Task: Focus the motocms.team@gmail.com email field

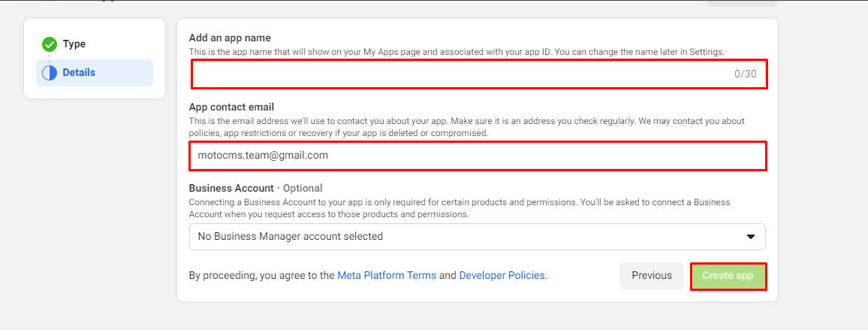Action: tap(478, 156)
